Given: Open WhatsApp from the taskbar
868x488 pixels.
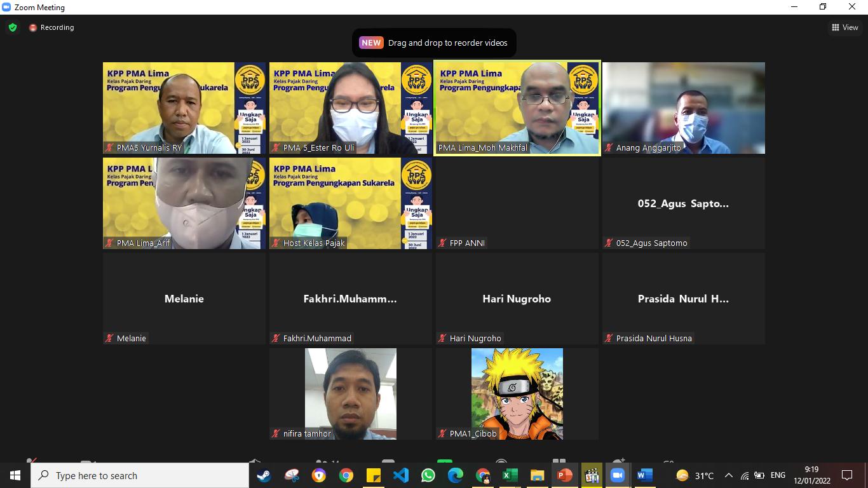Looking at the screenshot, I should click(428, 475).
